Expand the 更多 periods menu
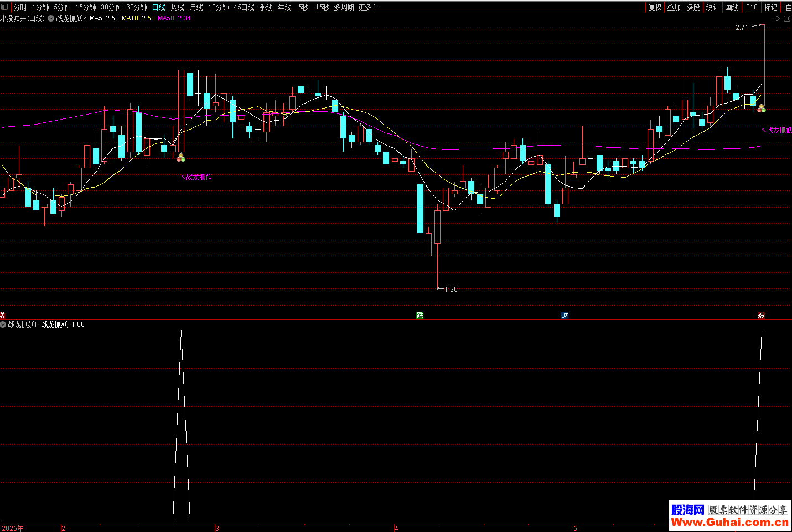The image size is (792, 532). [367, 7]
